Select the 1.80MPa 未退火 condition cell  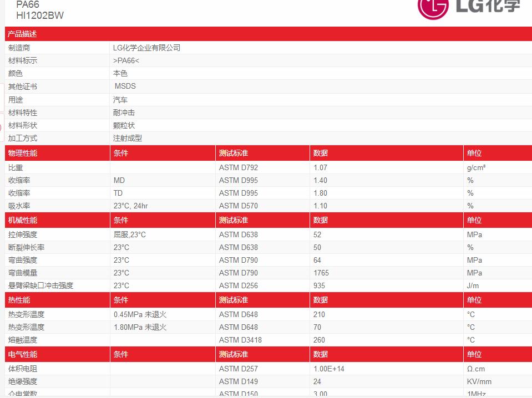click(140, 327)
